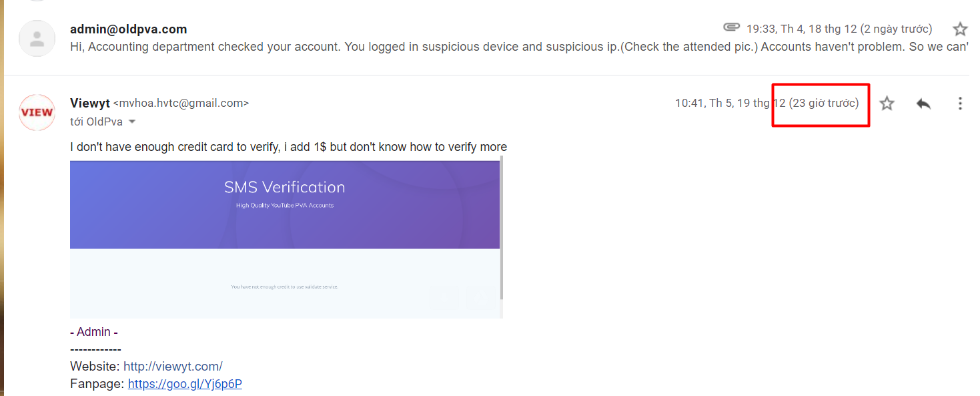Open the three-dot More menu
This screenshot has height=396, width=980.
coord(960,104)
